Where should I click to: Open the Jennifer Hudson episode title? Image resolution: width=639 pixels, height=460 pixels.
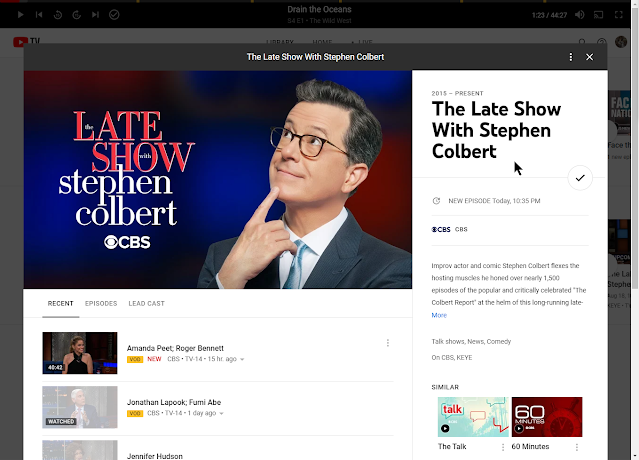tap(155, 456)
